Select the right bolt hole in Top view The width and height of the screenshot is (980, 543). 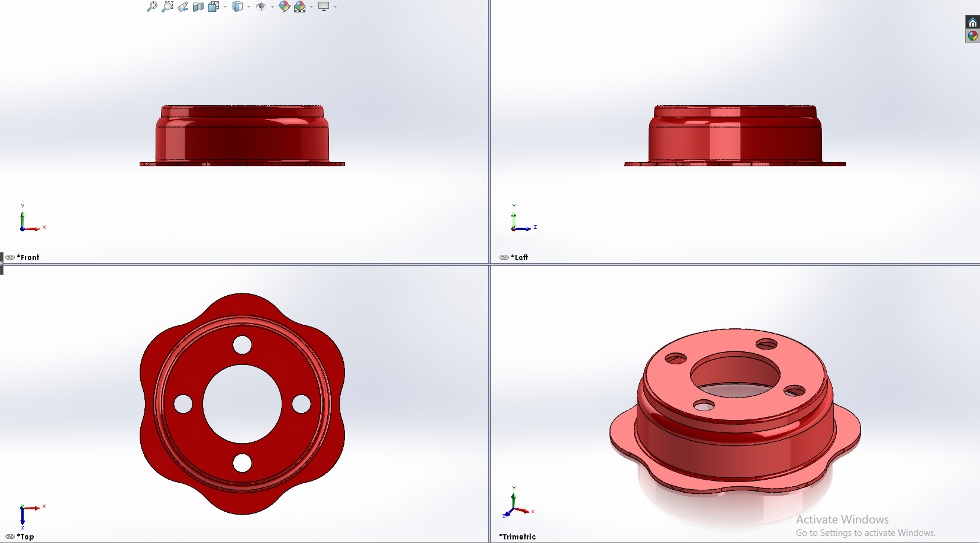301,404
